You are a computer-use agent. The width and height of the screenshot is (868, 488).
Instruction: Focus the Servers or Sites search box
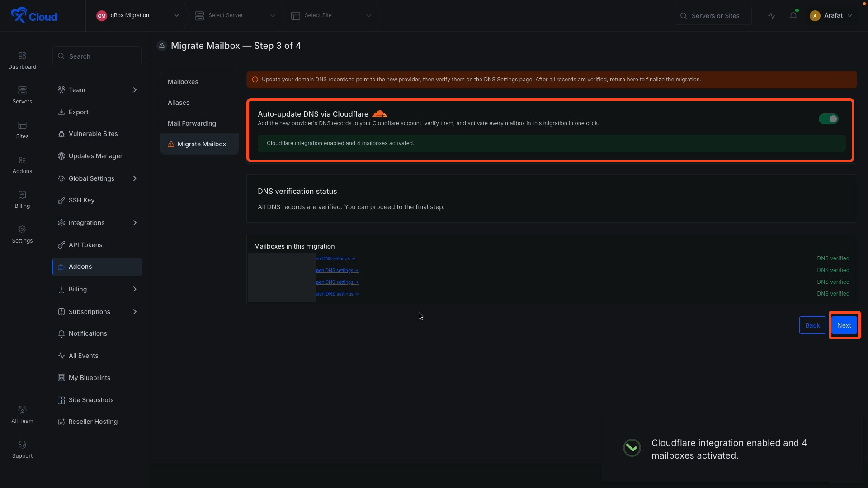point(713,16)
